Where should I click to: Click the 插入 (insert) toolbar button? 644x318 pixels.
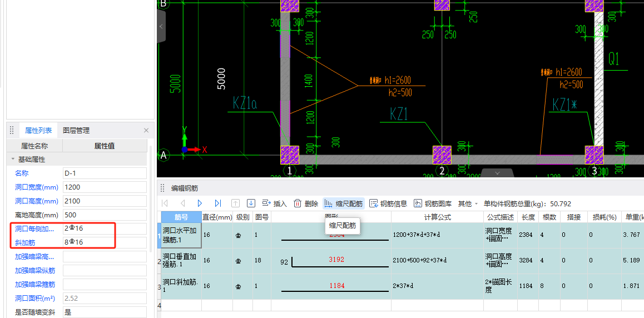point(274,203)
